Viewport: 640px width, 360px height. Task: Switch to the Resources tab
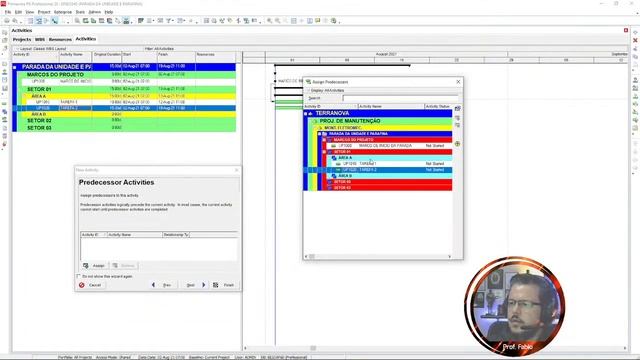click(60, 40)
